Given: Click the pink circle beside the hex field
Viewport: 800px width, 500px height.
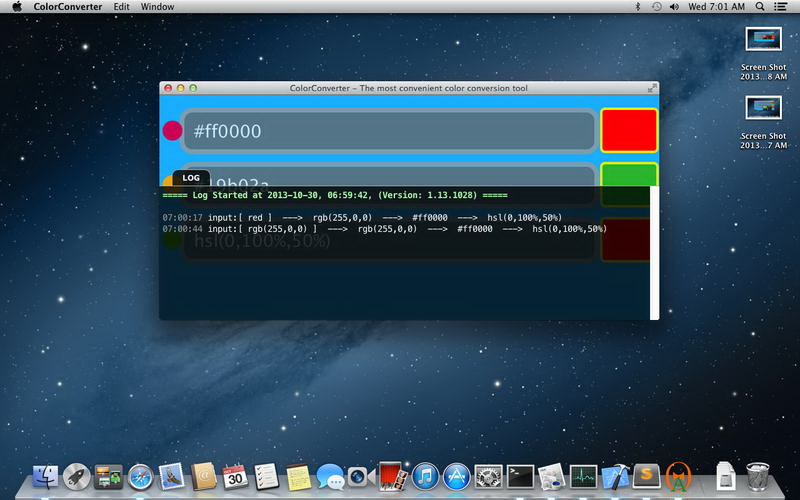Looking at the screenshot, I should (172, 131).
